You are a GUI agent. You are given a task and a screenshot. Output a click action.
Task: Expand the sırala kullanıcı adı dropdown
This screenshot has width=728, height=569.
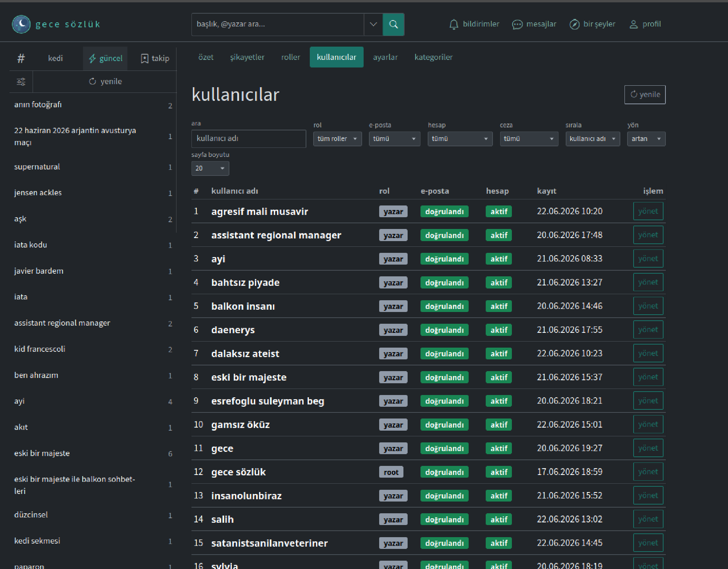point(593,139)
